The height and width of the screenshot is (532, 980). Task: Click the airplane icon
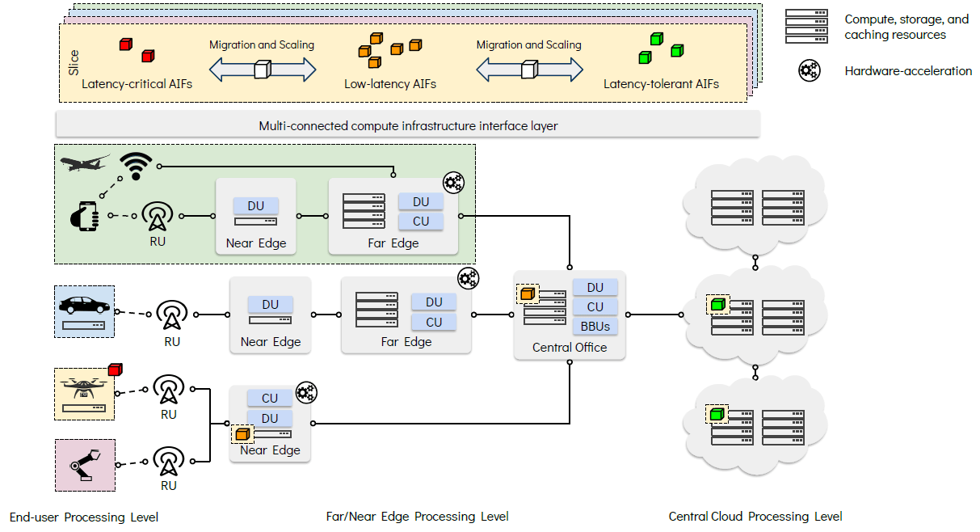[85, 163]
